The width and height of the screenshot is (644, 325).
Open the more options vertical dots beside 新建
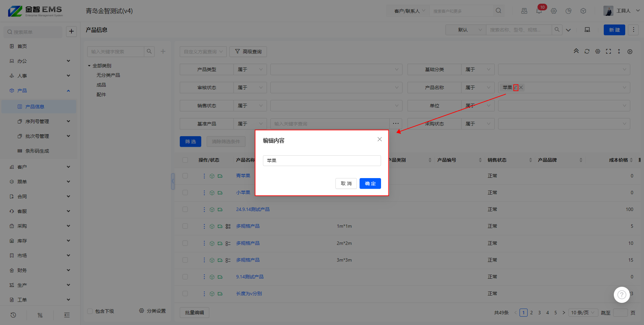[x=633, y=30]
